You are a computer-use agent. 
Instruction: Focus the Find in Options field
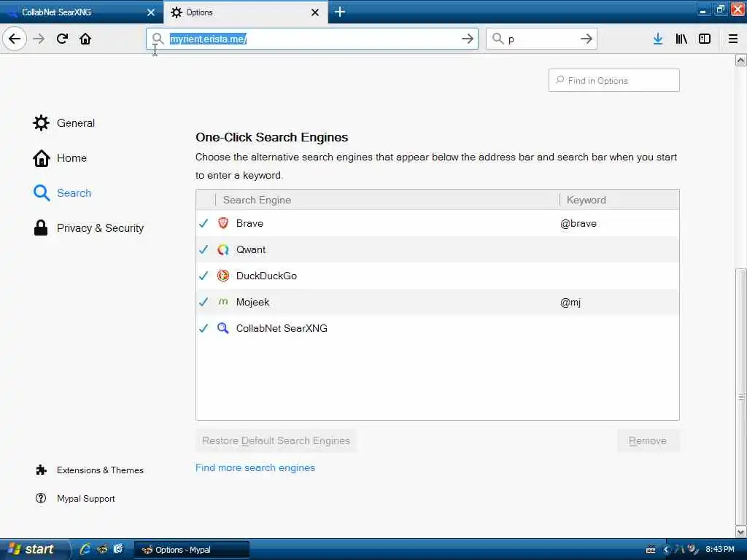pyautogui.click(x=614, y=80)
